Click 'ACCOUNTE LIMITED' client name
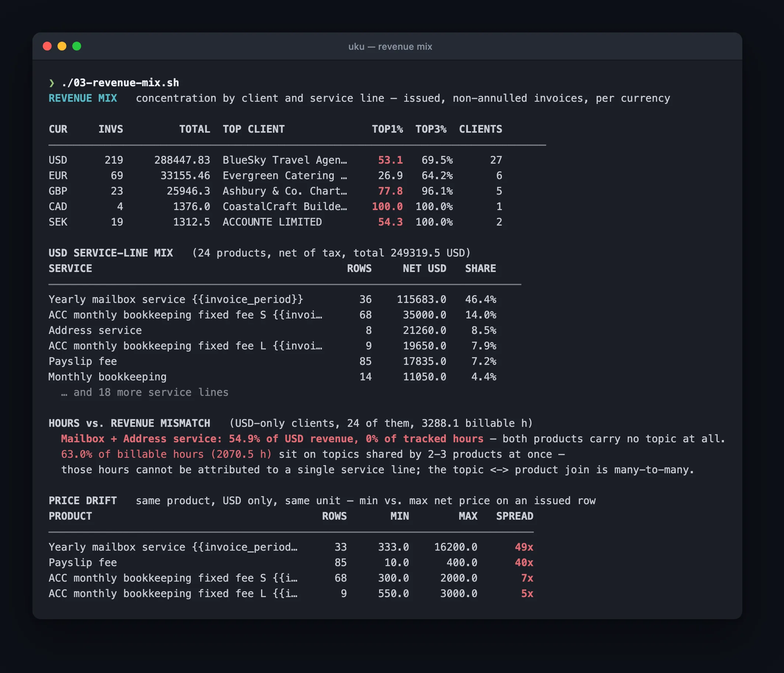784x673 pixels. pos(272,222)
